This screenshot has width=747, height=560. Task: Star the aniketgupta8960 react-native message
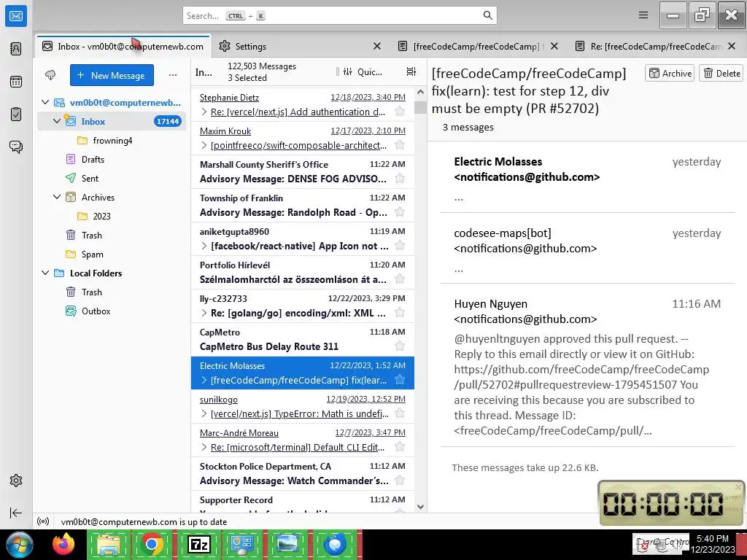point(400,246)
